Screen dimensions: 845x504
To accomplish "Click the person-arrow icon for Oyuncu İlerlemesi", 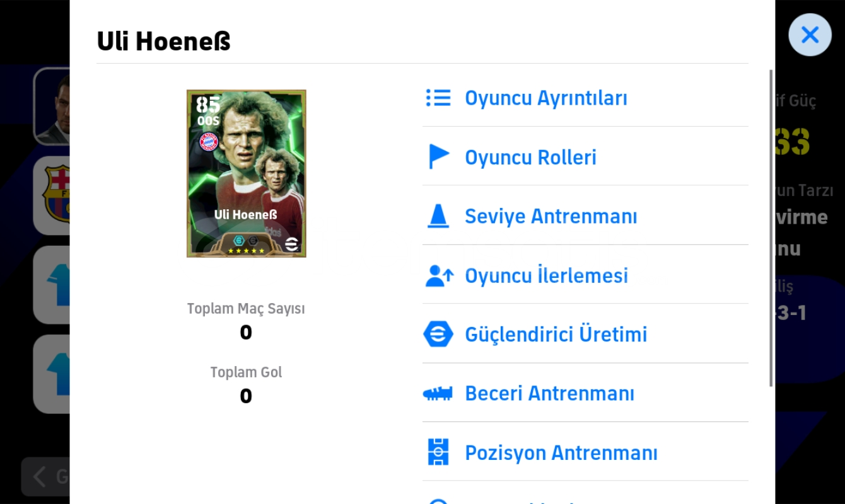I will click(x=439, y=275).
